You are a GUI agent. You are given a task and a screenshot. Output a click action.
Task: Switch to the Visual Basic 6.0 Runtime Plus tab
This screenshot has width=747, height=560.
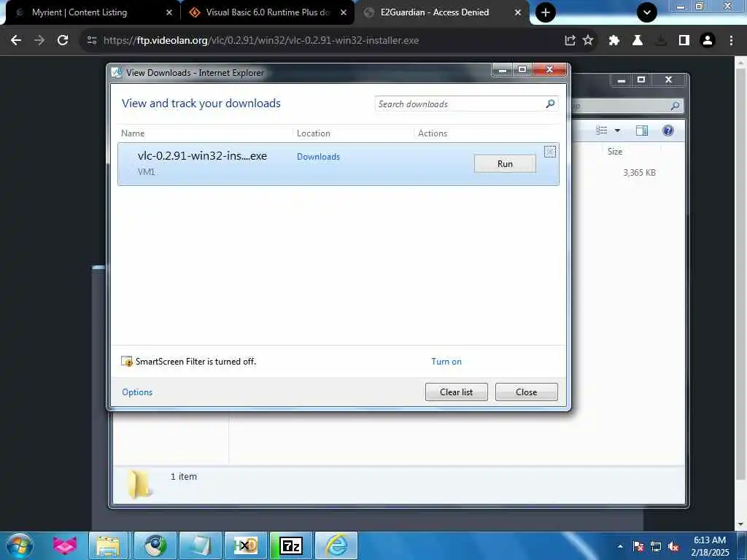click(x=267, y=12)
